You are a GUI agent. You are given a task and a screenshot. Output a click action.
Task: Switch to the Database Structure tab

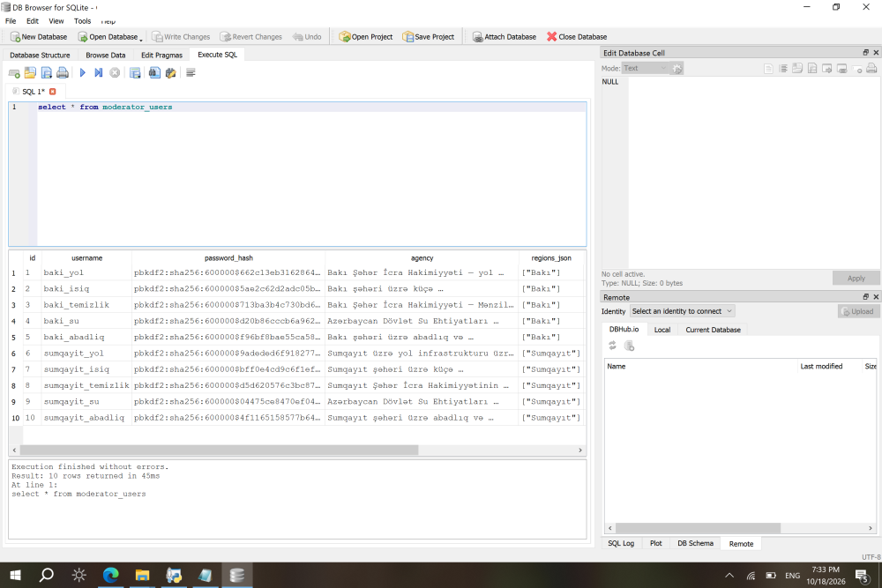pos(40,55)
